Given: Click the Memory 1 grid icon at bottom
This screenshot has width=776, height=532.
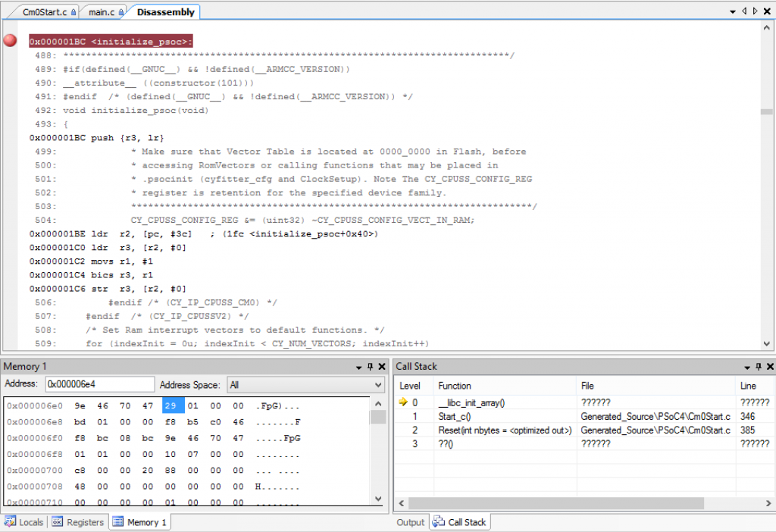Looking at the screenshot, I should [119, 522].
